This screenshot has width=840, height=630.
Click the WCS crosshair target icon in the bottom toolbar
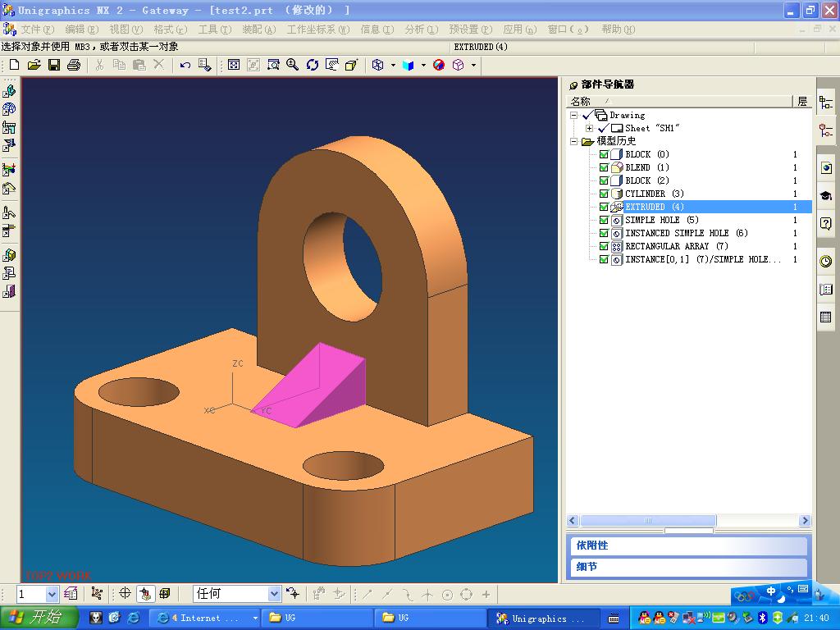coord(125,593)
